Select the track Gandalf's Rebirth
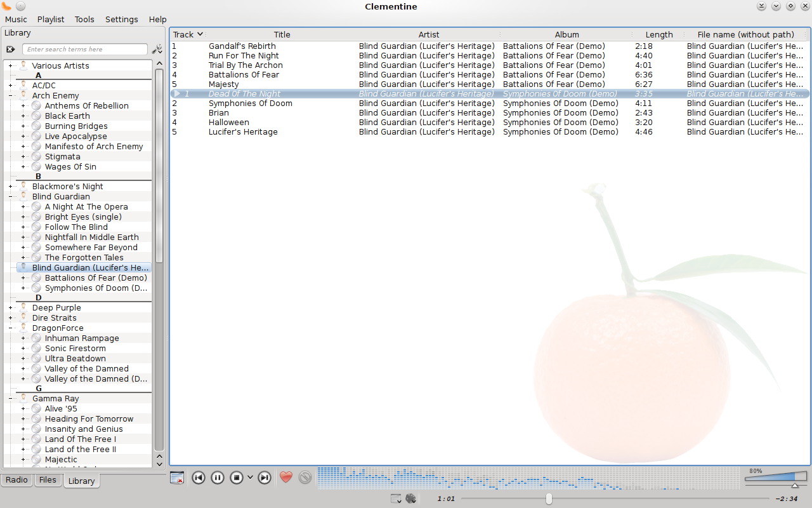Viewport: 812px width, 508px height. click(x=242, y=46)
